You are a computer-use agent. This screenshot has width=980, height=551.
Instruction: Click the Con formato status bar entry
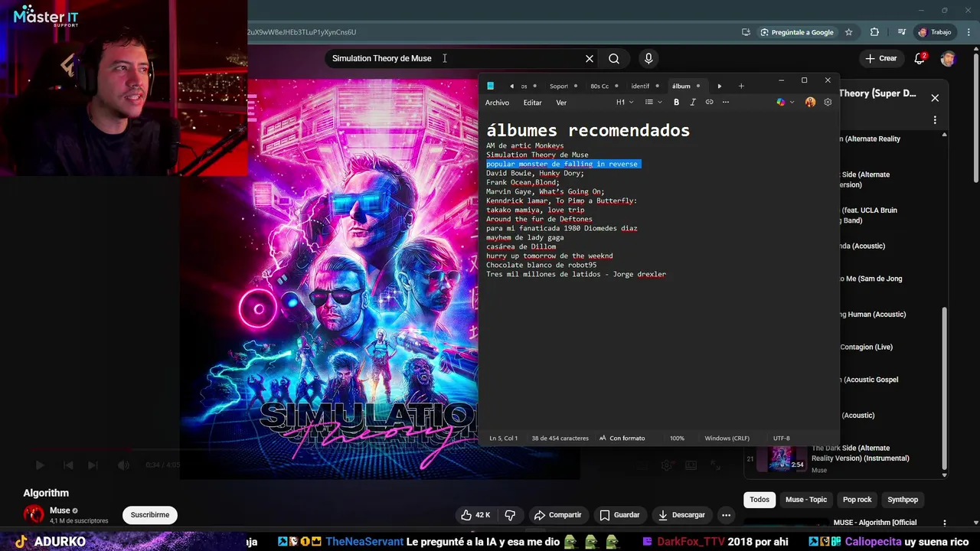[x=622, y=439]
